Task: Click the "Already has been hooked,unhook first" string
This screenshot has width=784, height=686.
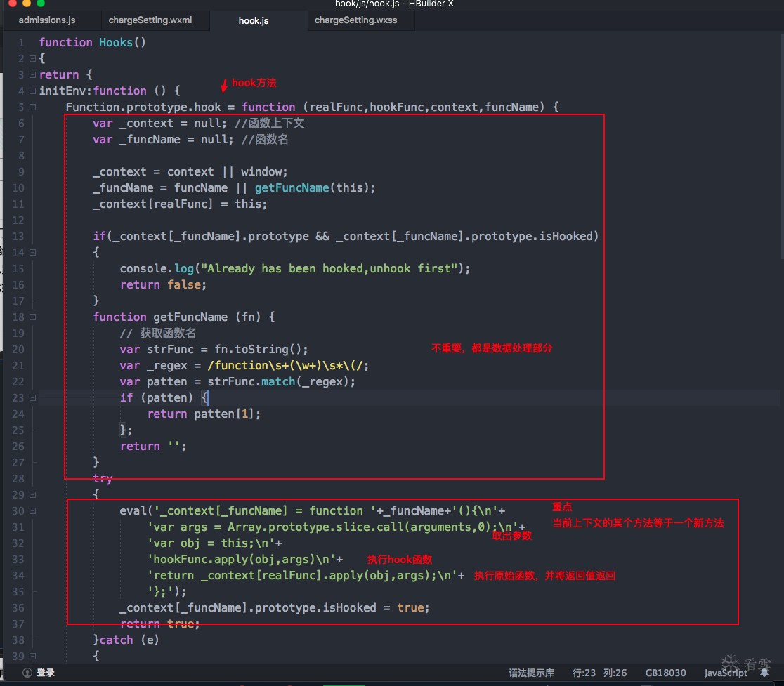Action: (x=330, y=269)
